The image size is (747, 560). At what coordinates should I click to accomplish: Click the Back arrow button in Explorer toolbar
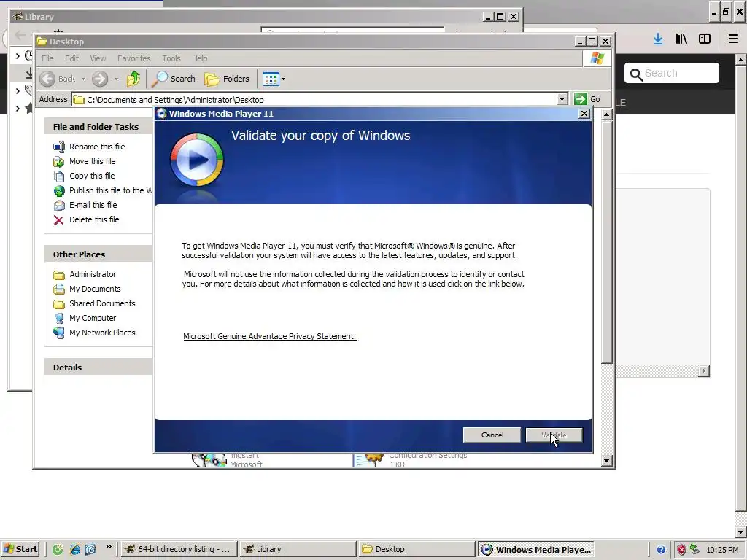point(58,79)
